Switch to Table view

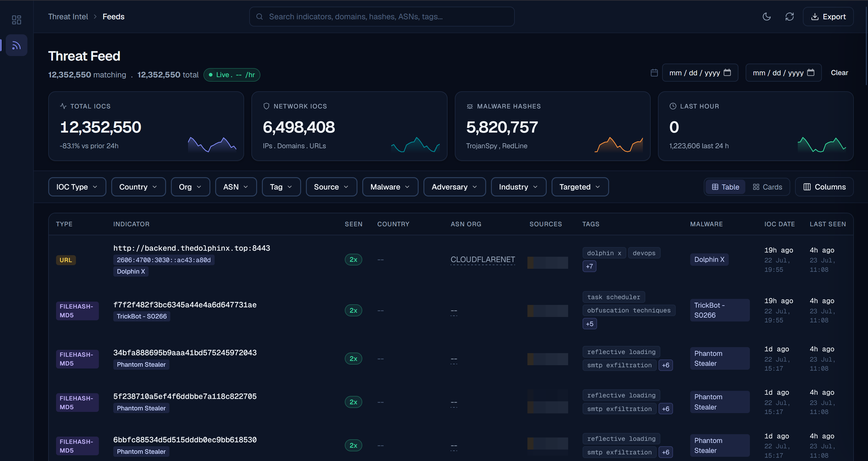tap(725, 187)
